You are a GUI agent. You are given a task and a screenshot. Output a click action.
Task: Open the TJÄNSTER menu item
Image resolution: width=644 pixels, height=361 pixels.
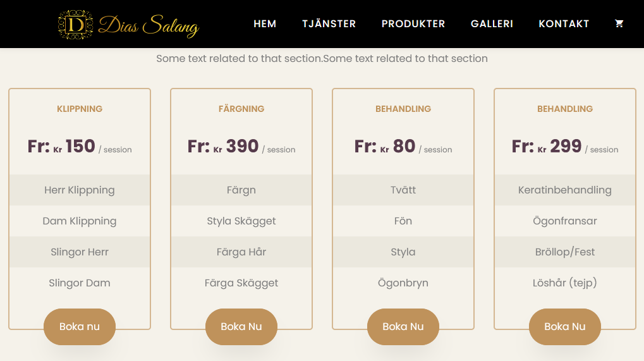(x=329, y=23)
